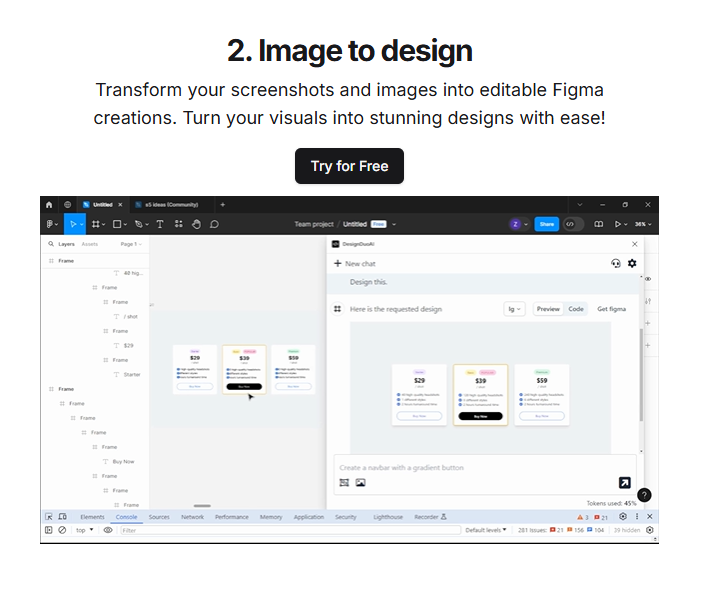
Task: Click the $39 card on canvas
Action: pyautogui.click(x=244, y=369)
